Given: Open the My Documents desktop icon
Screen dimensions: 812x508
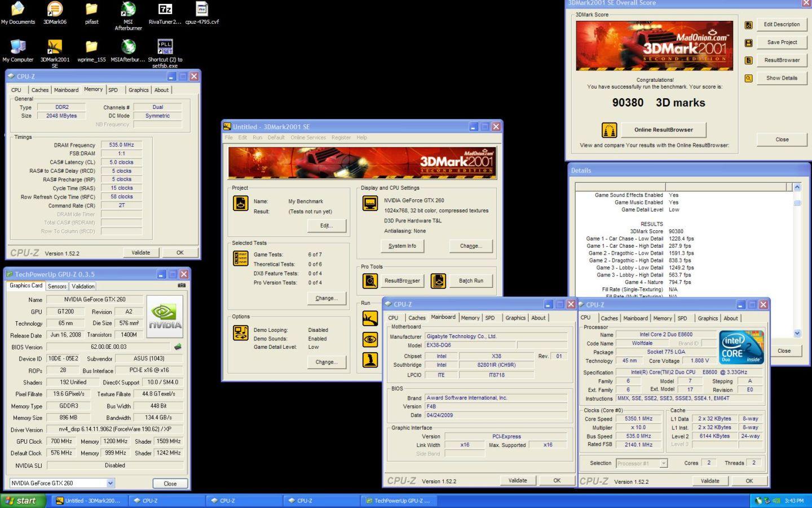Looking at the screenshot, I should click(18, 14).
